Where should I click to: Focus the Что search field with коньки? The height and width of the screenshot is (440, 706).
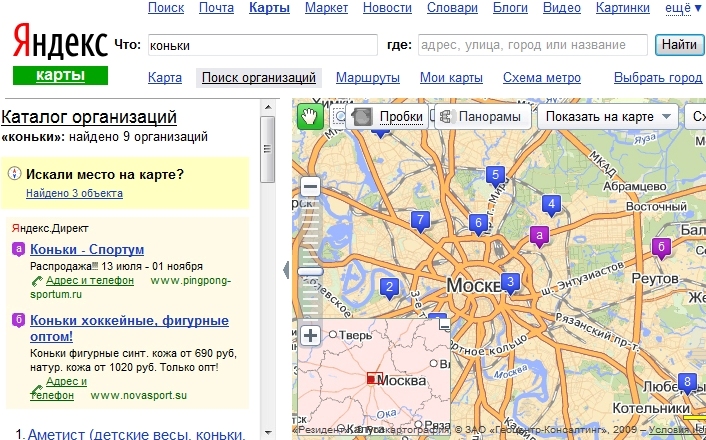tap(262, 45)
